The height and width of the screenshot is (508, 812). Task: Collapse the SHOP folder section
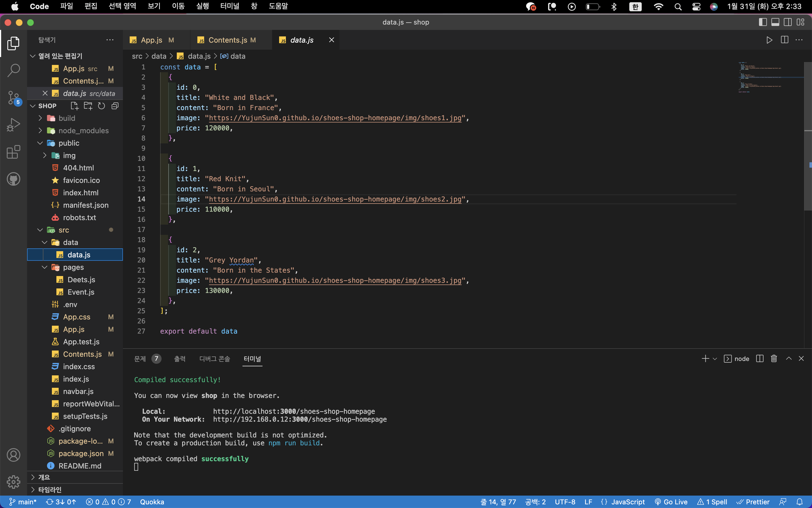(32, 106)
